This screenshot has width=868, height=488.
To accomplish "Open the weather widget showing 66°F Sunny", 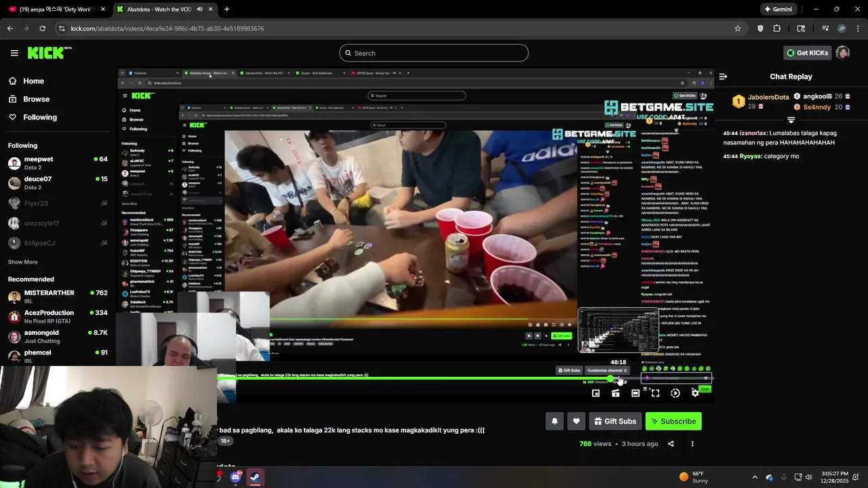I will click(x=692, y=476).
